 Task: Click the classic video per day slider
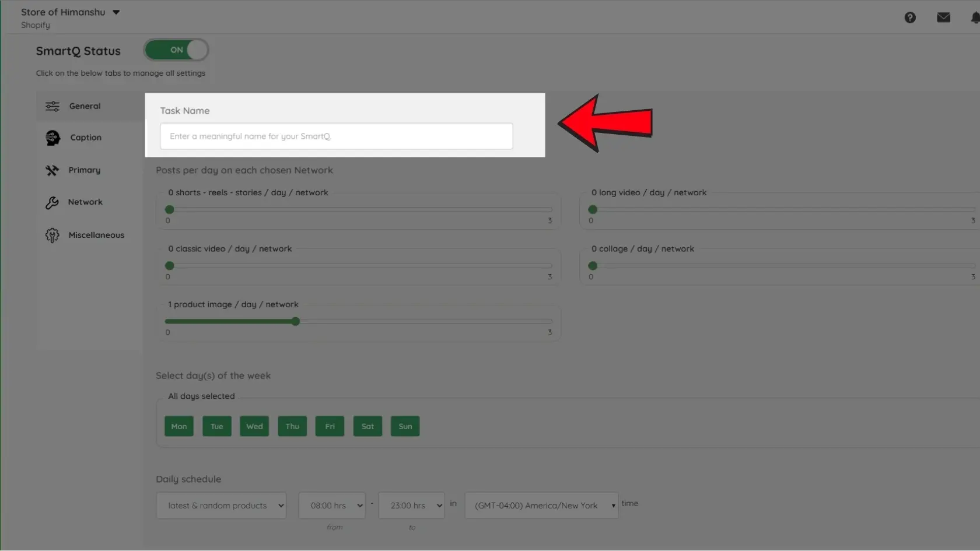tap(358, 265)
